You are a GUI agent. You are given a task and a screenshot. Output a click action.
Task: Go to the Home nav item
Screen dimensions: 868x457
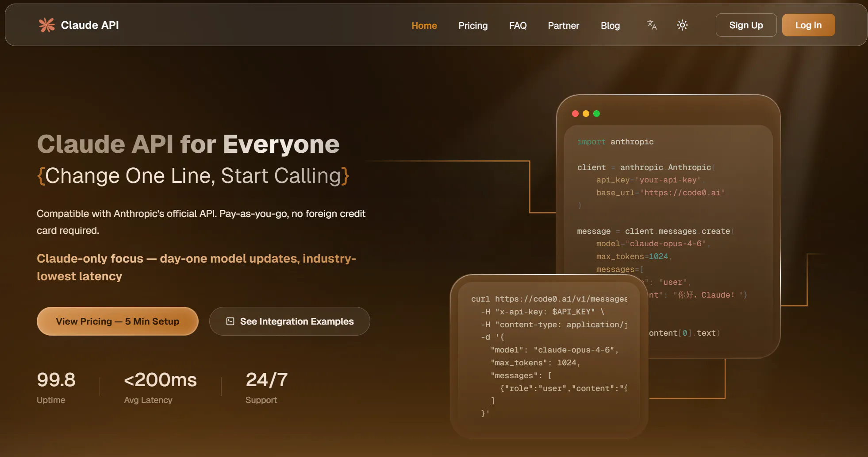(x=424, y=26)
